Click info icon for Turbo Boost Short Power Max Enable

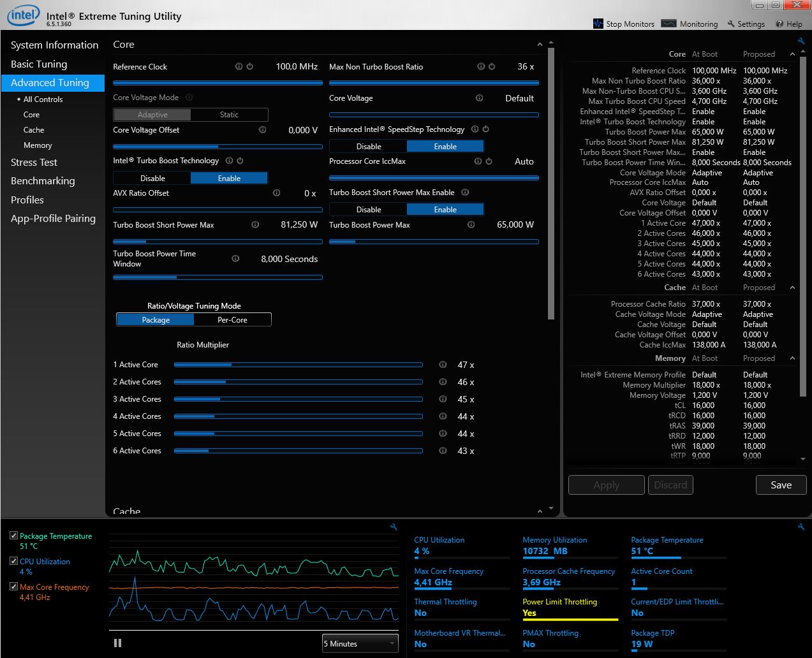[x=465, y=192]
